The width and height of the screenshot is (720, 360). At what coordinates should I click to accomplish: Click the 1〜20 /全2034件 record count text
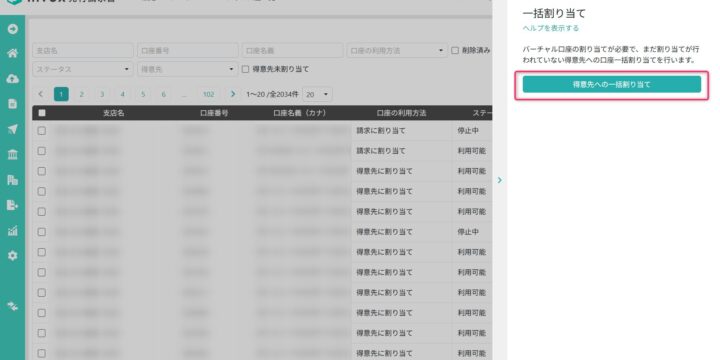click(272, 94)
